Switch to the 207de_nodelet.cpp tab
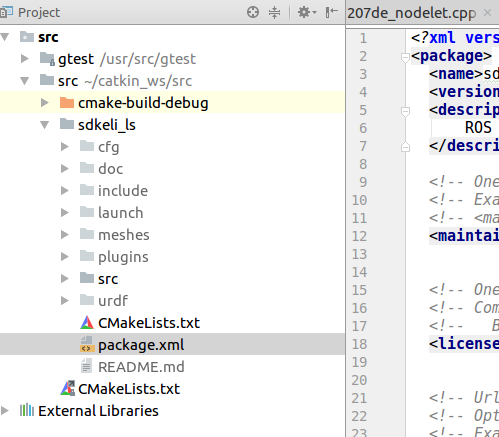Screen dimensions: 499x437 tap(412, 13)
